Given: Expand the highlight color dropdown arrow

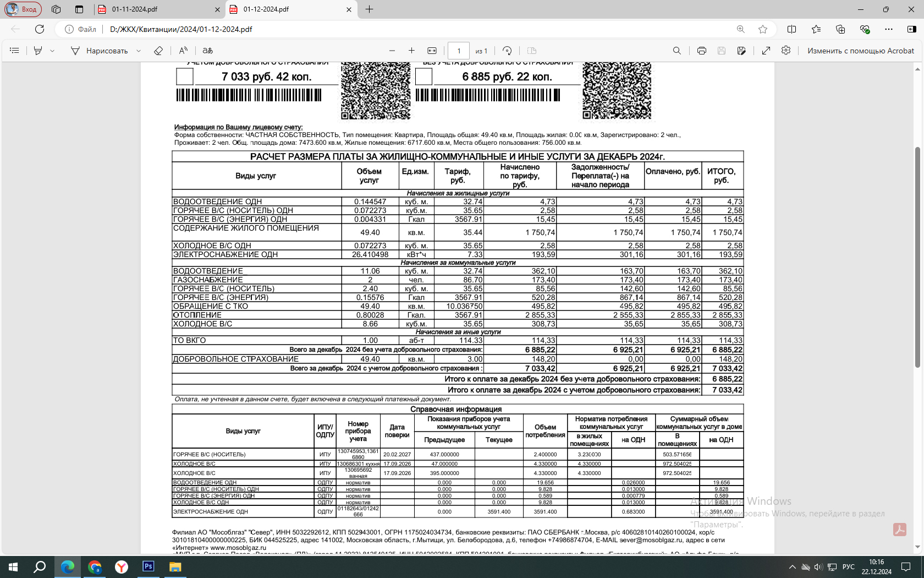Looking at the screenshot, I should (x=52, y=51).
